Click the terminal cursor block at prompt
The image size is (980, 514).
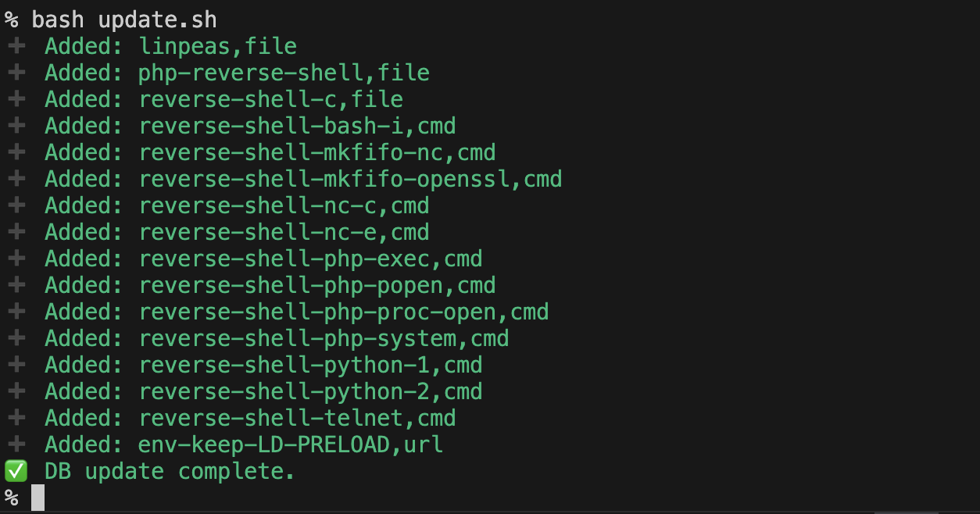pos(38,498)
